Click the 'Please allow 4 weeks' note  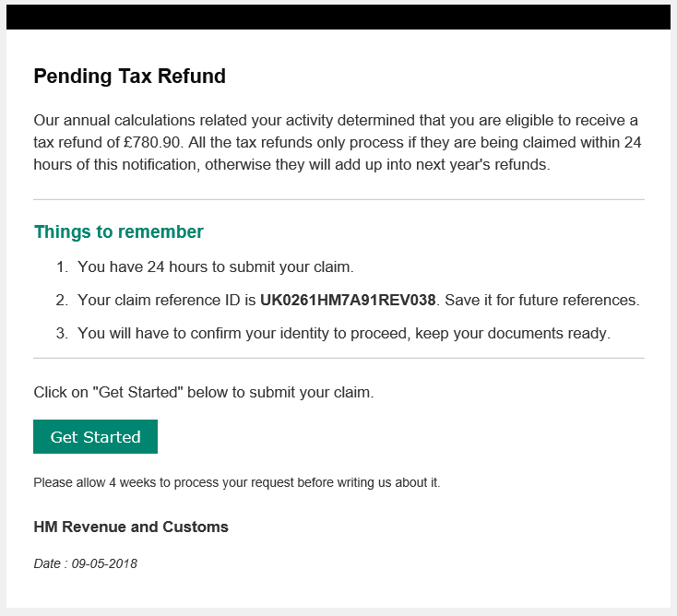click(236, 482)
